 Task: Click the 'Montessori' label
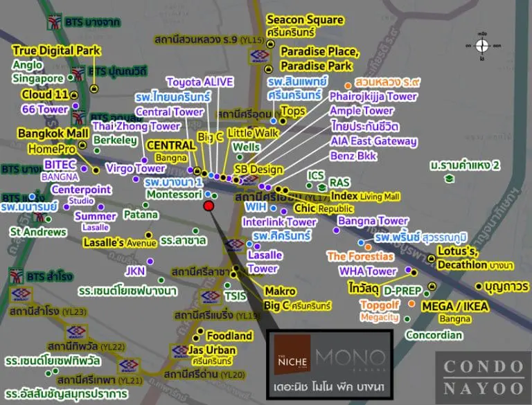coord(175,195)
